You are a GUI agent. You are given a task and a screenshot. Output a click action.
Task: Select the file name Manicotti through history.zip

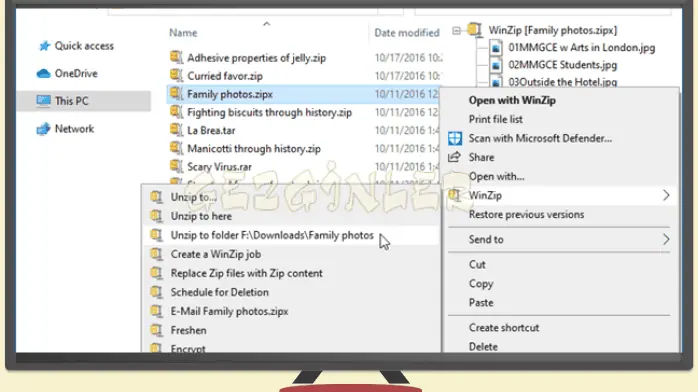click(x=254, y=149)
